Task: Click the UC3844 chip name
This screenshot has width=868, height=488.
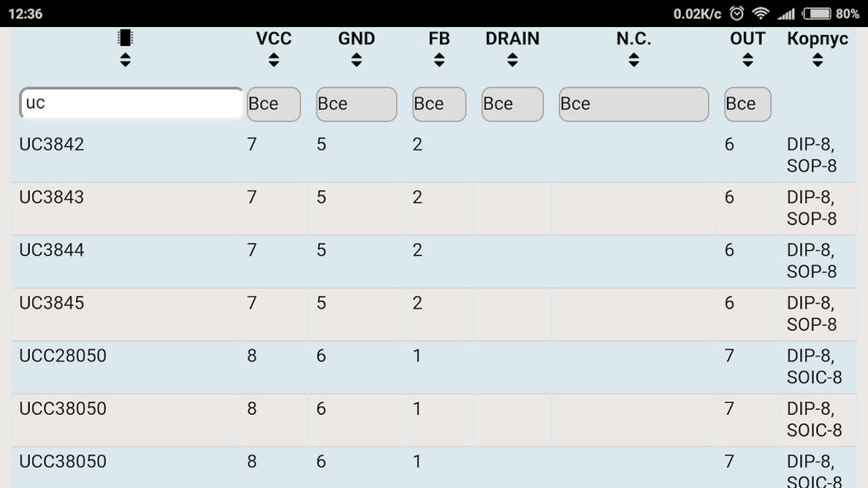Action: [52, 250]
